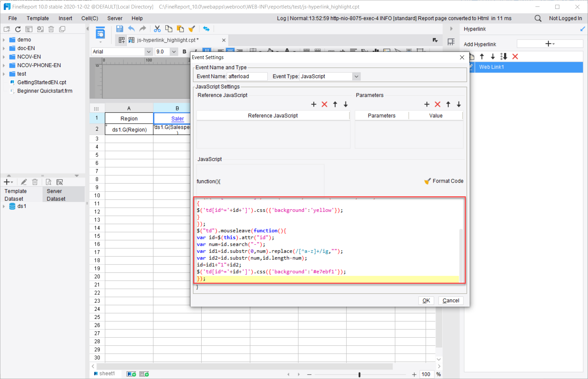Open the Arial font family dropdown
588x379 pixels.
click(x=148, y=52)
